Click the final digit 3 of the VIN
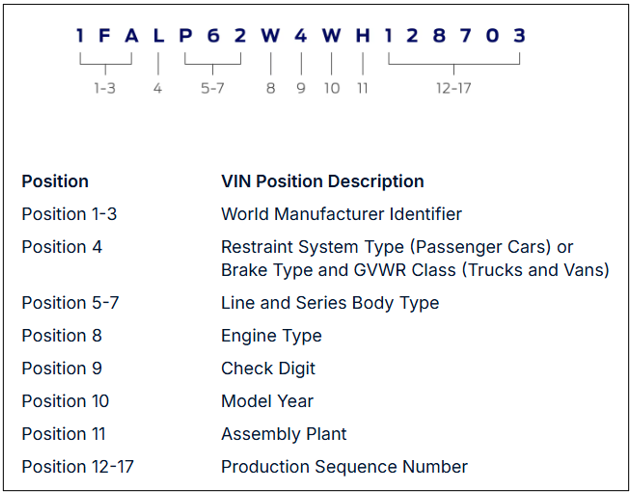The image size is (633, 494). (518, 36)
